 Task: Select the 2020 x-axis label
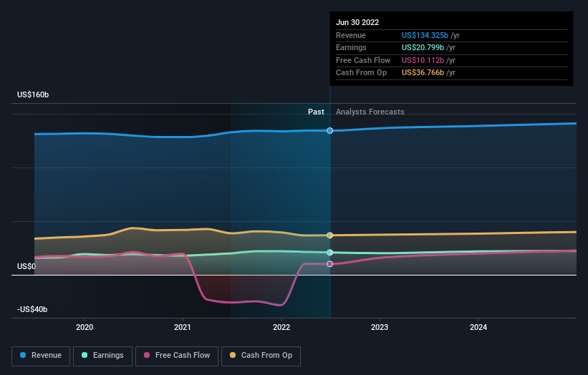[85, 327]
